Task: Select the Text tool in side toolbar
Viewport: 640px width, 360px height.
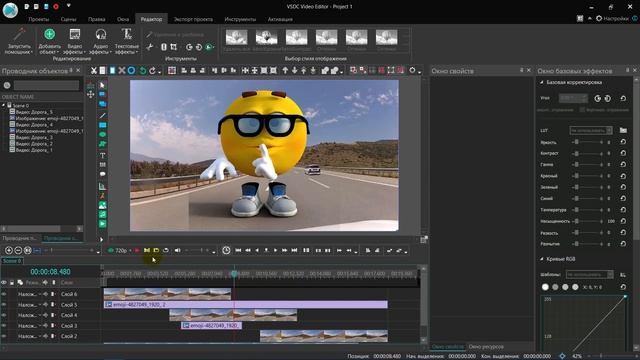Action: pos(102,155)
